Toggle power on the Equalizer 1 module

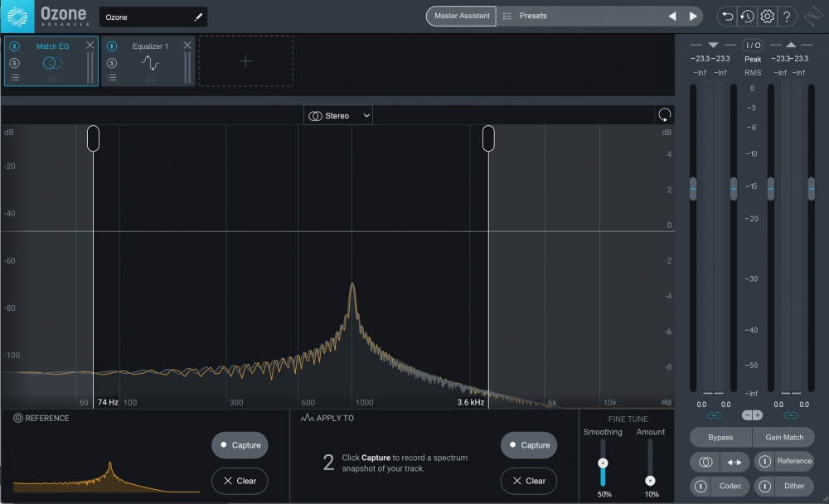click(112, 46)
